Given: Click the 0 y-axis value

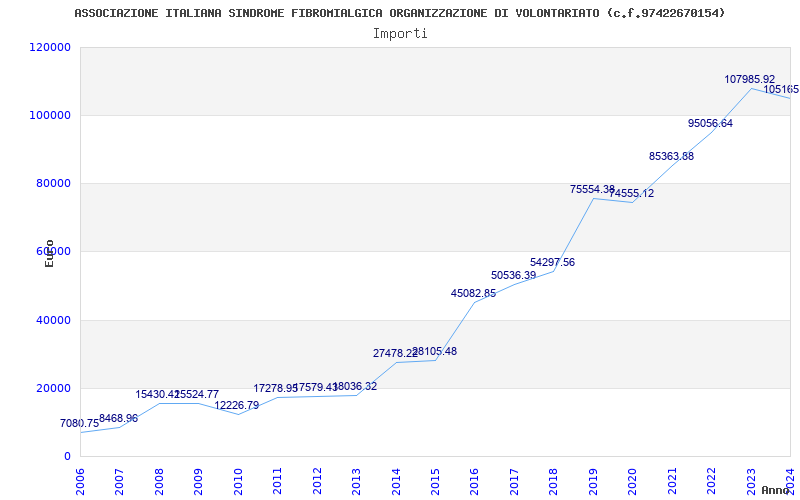Looking at the screenshot, I should pos(67,456).
